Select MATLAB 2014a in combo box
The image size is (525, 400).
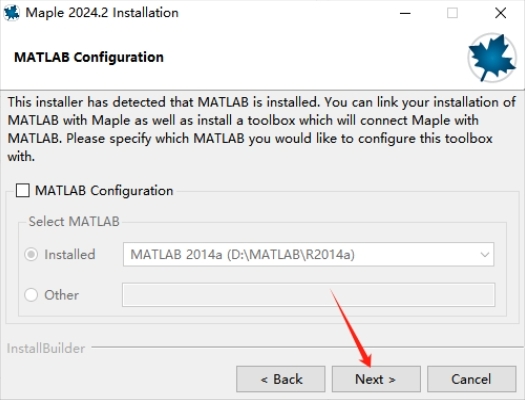(243, 255)
